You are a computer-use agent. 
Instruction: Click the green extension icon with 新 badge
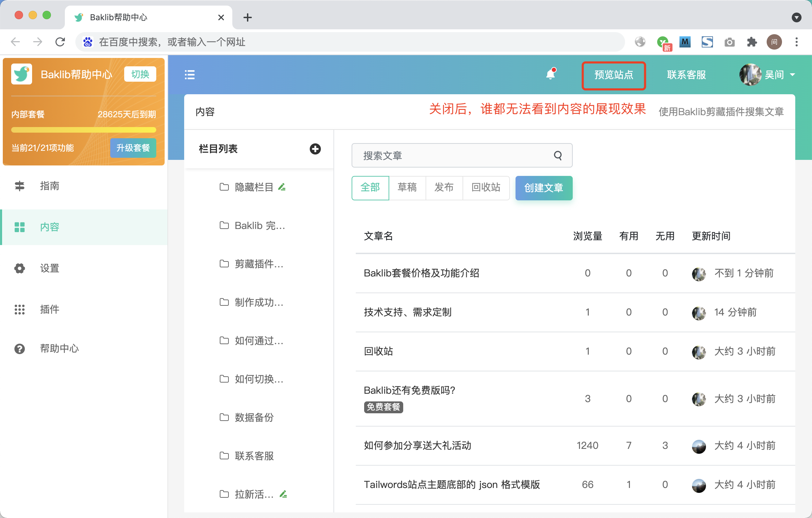click(664, 43)
